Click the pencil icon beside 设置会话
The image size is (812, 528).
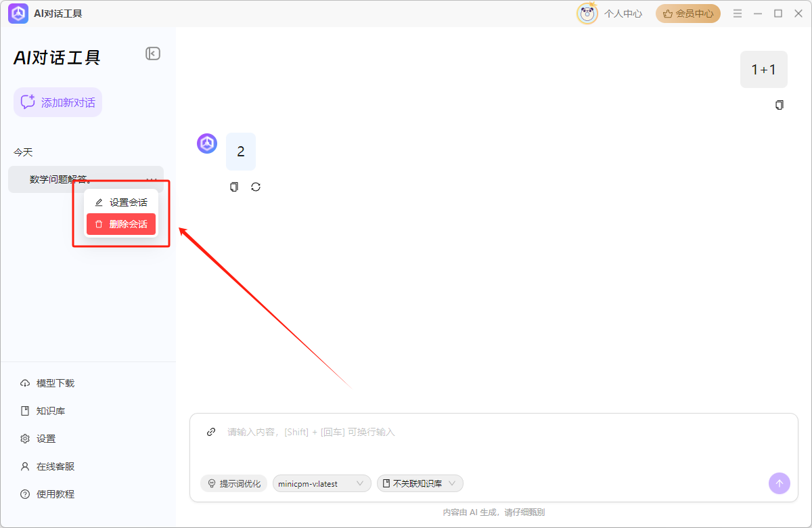99,202
